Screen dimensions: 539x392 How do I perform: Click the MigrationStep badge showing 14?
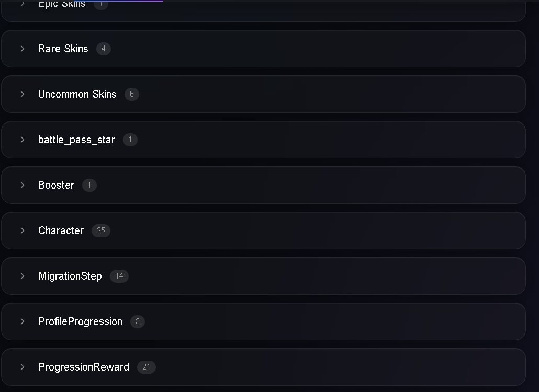[119, 276]
